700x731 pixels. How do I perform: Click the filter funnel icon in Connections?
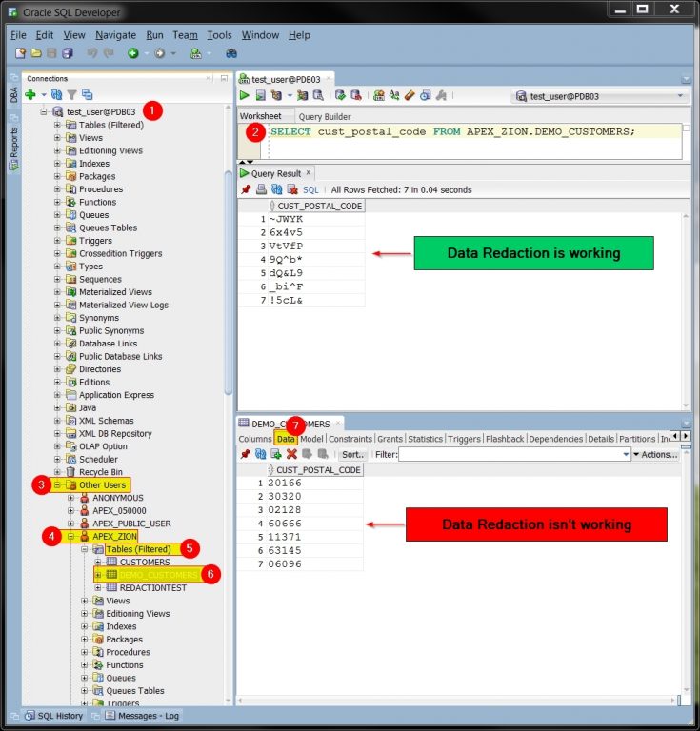71,94
